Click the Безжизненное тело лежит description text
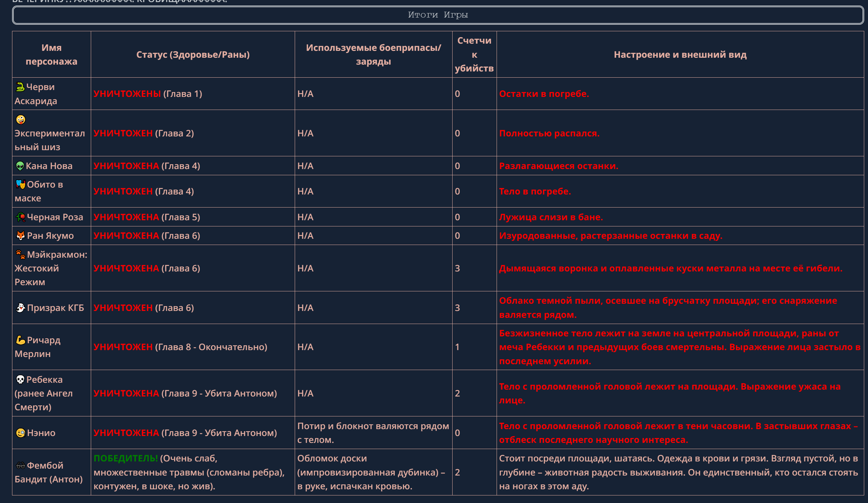 tap(680, 347)
